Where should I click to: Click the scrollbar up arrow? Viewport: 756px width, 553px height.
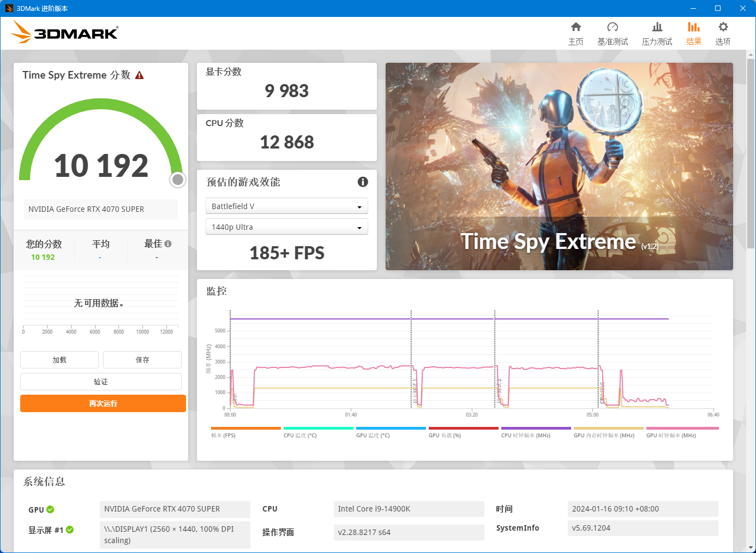pyautogui.click(x=751, y=55)
